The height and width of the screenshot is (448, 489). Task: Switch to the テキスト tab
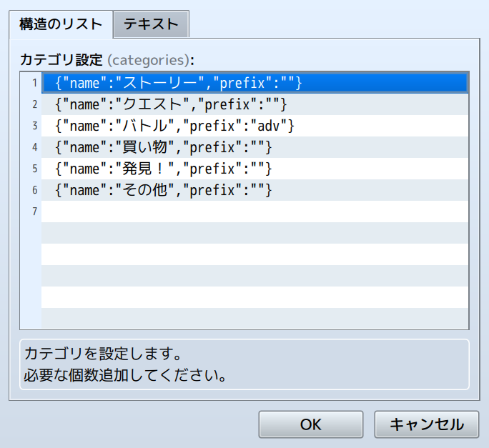tap(151, 24)
